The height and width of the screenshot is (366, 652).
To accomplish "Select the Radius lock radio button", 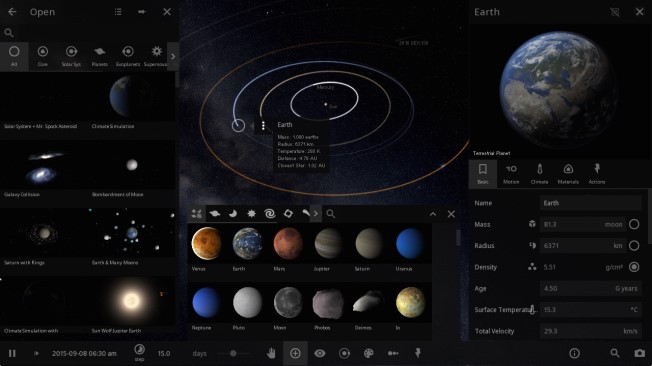I will 634,245.
